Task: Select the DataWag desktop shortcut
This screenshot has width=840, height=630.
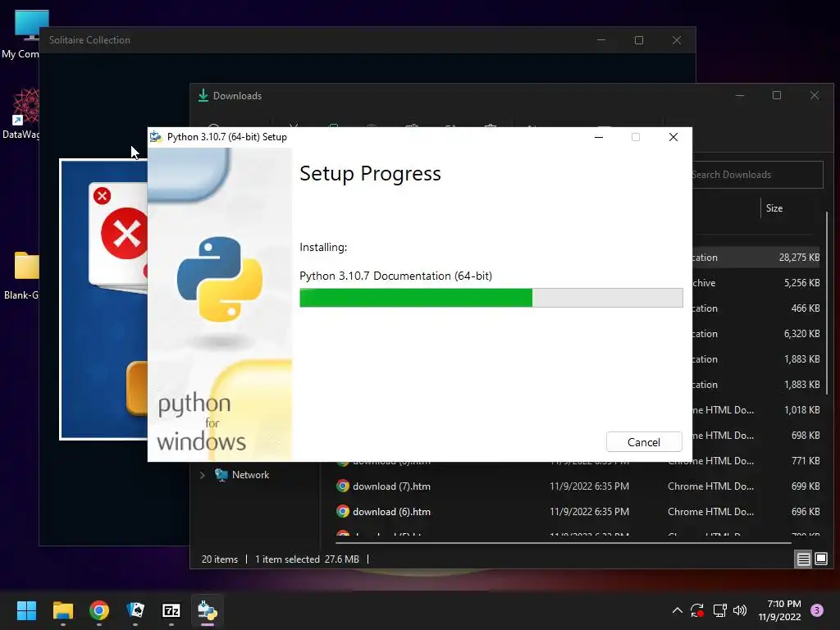Action: pos(21,113)
